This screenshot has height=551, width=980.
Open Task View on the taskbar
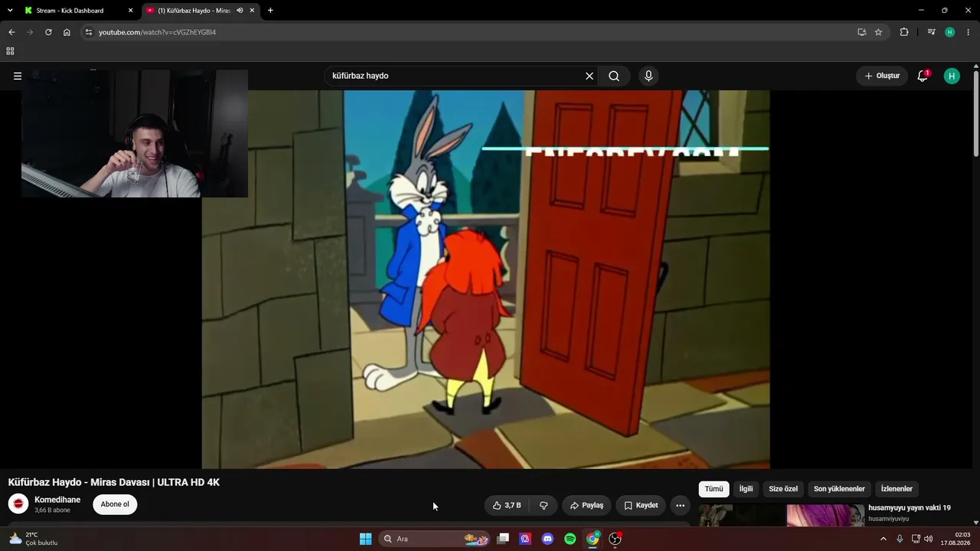coord(503,539)
